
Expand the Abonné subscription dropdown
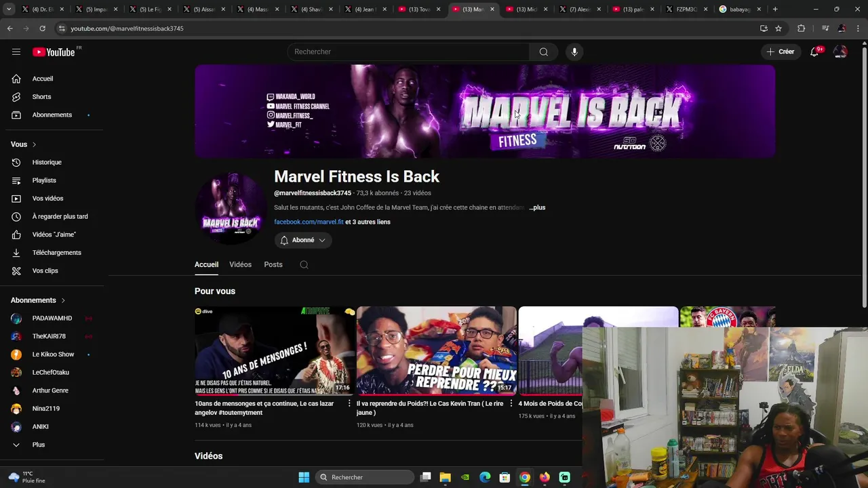point(303,240)
